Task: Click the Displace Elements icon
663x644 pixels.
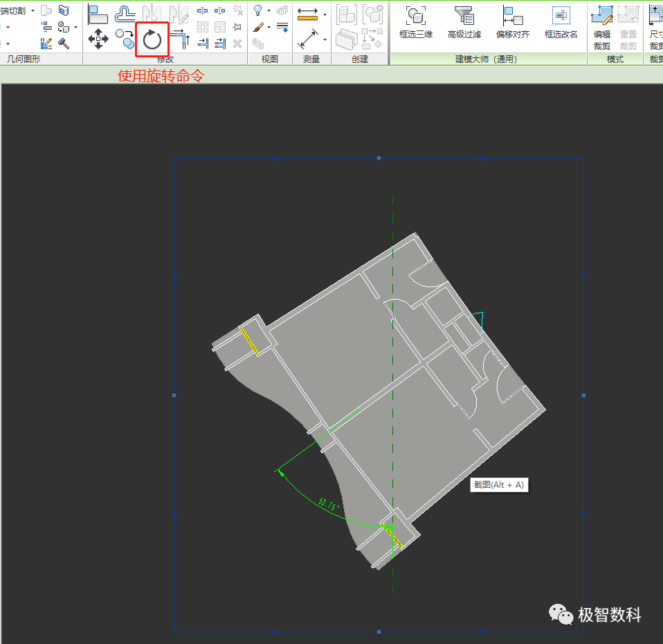Action: point(282,10)
